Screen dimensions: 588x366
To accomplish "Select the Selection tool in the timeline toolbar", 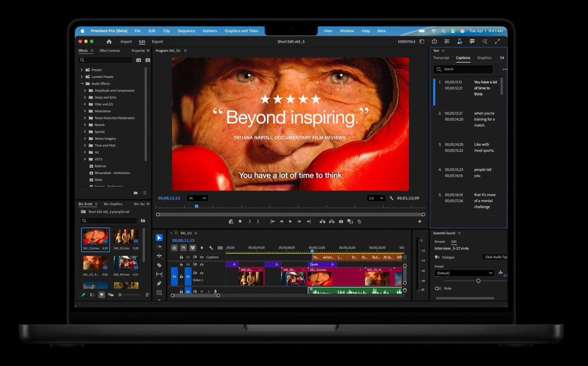I will pos(159,237).
